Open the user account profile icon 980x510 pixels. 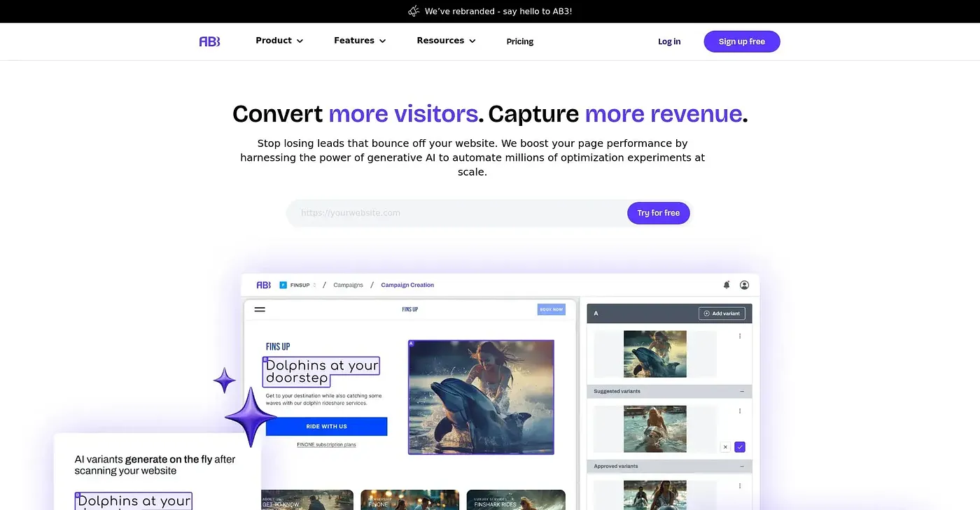coord(744,285)
